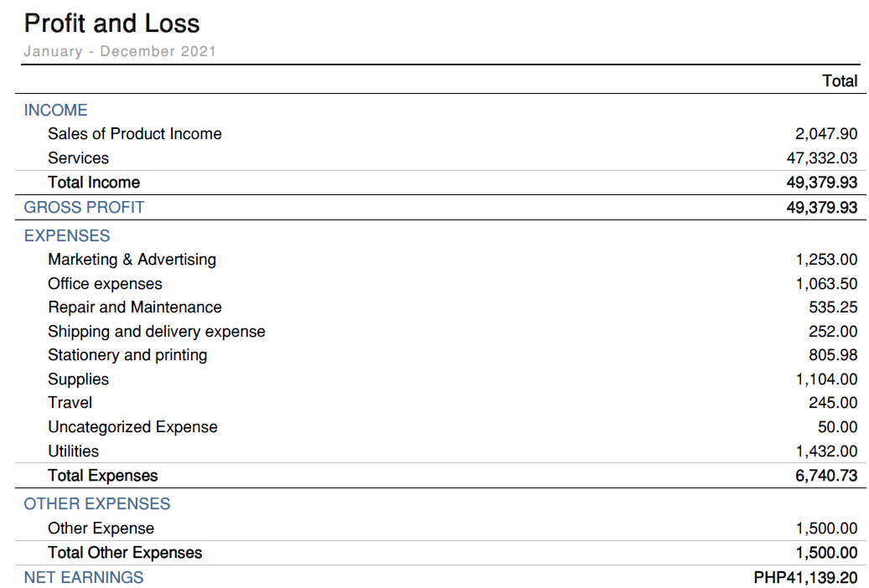Click the Office expenses amount 1,063.50

[826, 284]
